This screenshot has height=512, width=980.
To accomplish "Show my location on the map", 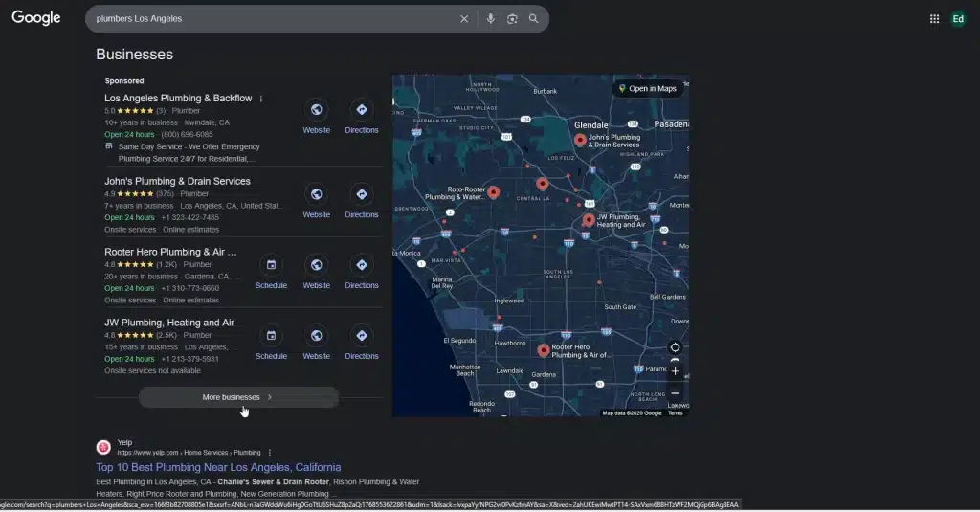I will click(x=675, y=347).
